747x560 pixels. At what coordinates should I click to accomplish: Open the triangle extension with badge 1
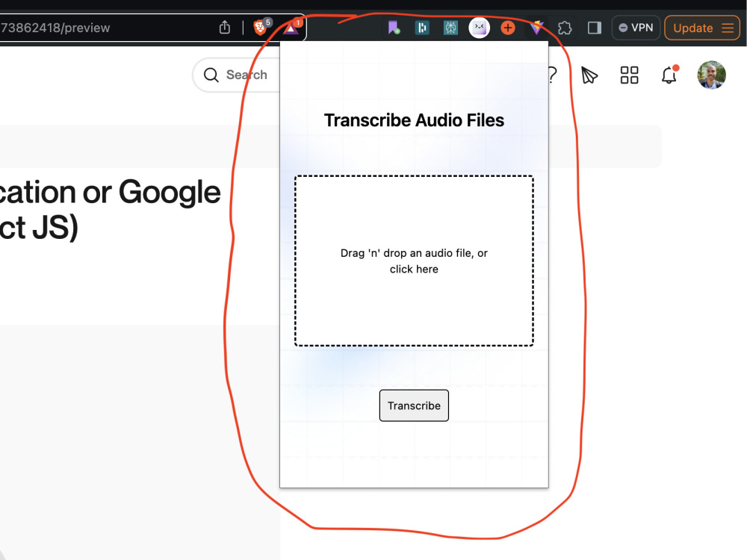tap(291, 28)
